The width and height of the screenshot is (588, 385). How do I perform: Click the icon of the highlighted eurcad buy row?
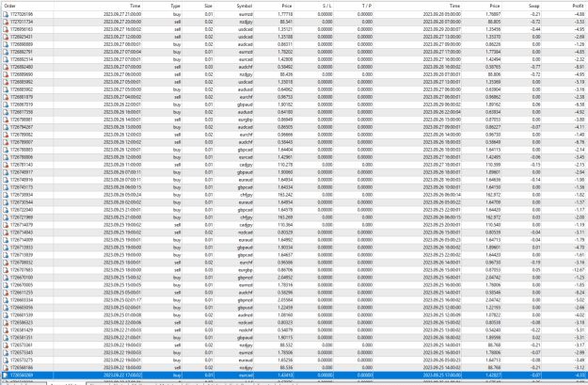pos(6,375)
